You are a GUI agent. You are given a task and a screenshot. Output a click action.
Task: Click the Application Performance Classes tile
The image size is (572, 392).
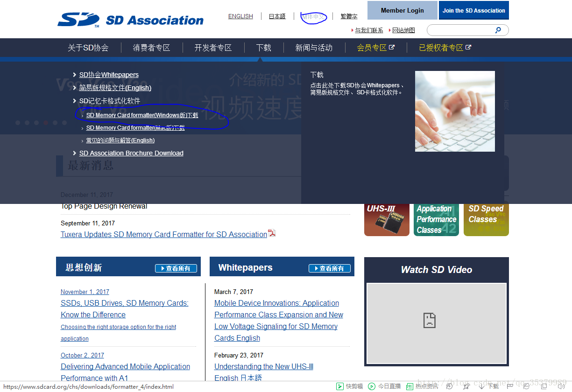click(436, 220)
